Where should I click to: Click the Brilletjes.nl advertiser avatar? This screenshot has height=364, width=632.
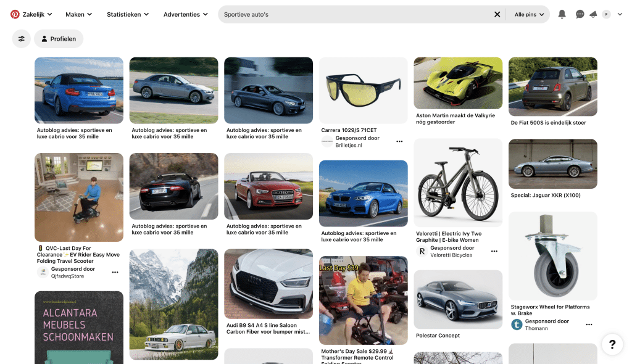pos(327,141)
